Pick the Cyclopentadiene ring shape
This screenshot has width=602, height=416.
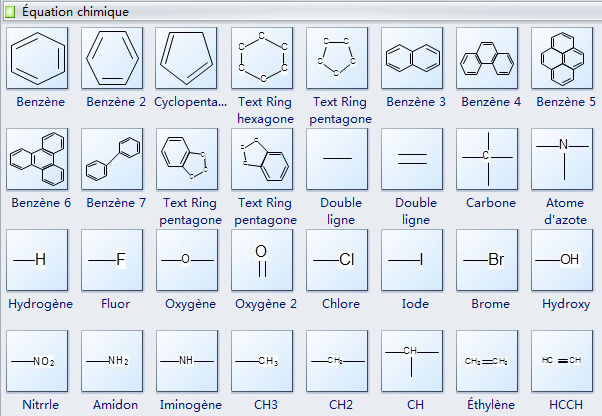(x=187, y=58)
